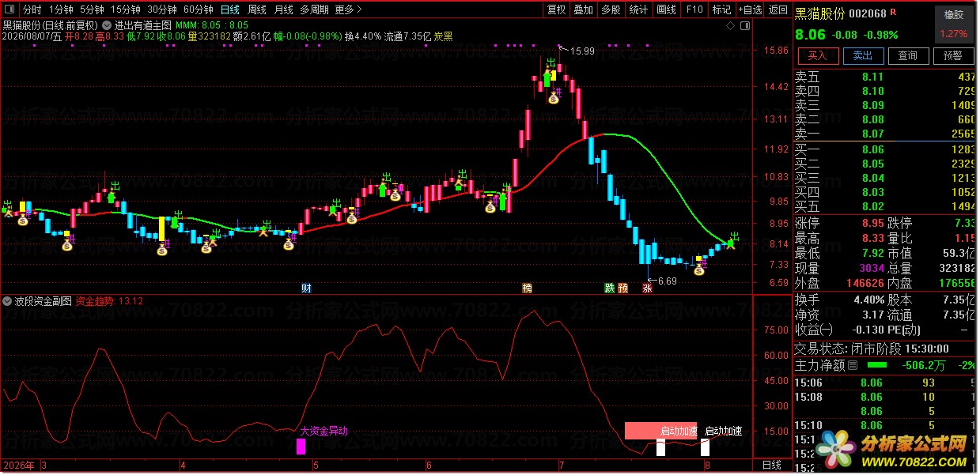The width and height of the screenshot is (980, 475).
Task: Click the 跌 marker on the date axis
Action: 609,288
